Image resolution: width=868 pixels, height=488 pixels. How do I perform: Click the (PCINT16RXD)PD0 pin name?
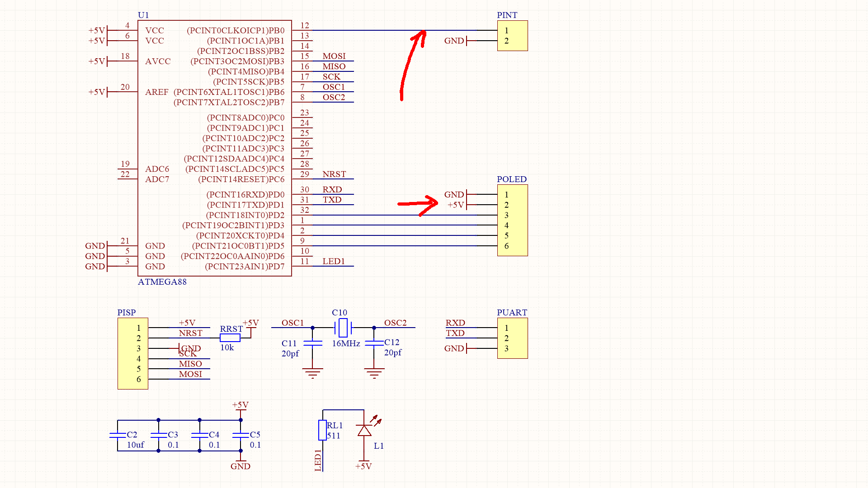(245, 194)
